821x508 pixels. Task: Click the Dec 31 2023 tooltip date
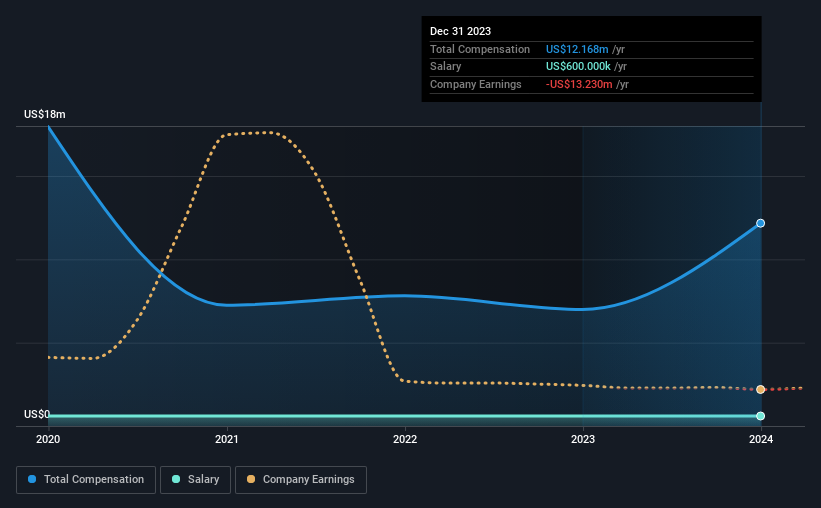pos(460,31)
